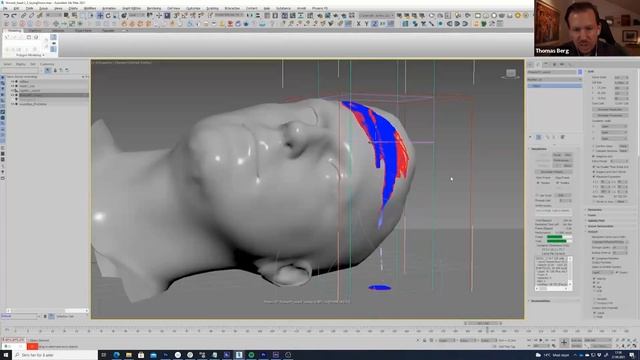Expand the Dynamics rollout

(595, 210)
